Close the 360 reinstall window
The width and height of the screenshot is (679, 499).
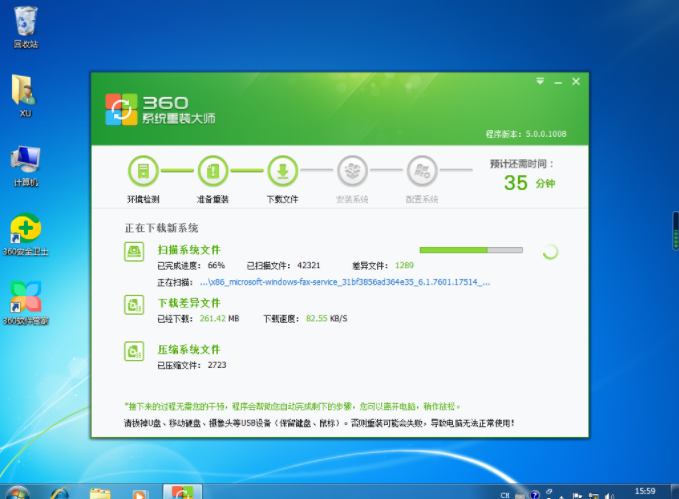(576, 81)
